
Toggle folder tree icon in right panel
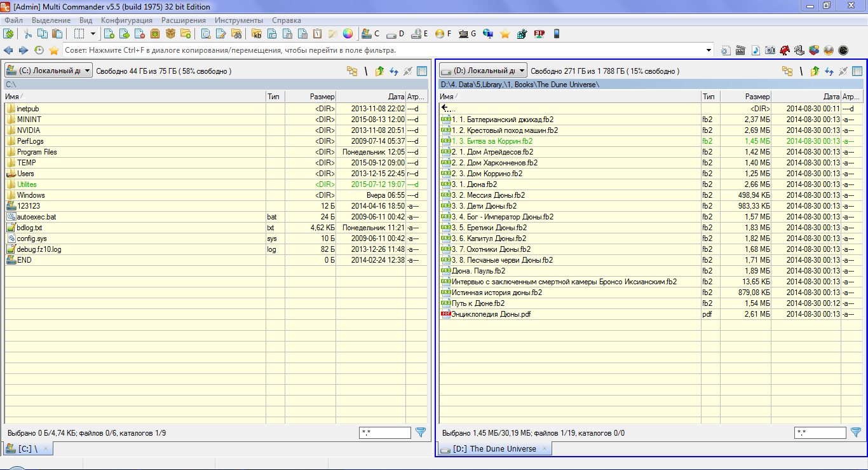[787, 71]
